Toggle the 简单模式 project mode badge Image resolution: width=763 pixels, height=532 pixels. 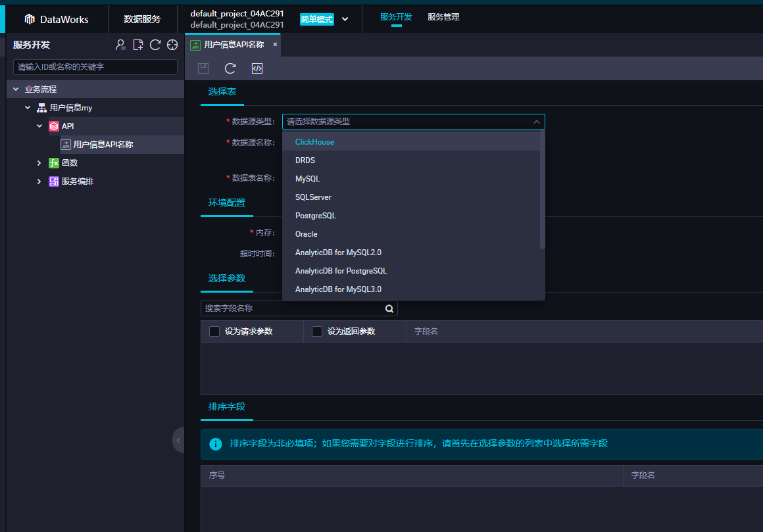[x=317, y=20]
